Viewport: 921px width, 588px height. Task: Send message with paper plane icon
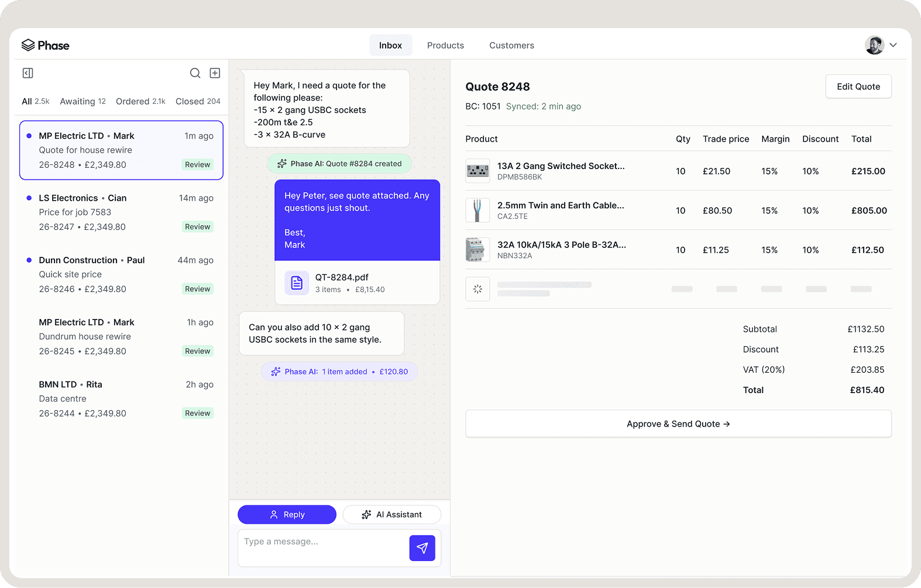pyautogui.click(x=422, y=548)
